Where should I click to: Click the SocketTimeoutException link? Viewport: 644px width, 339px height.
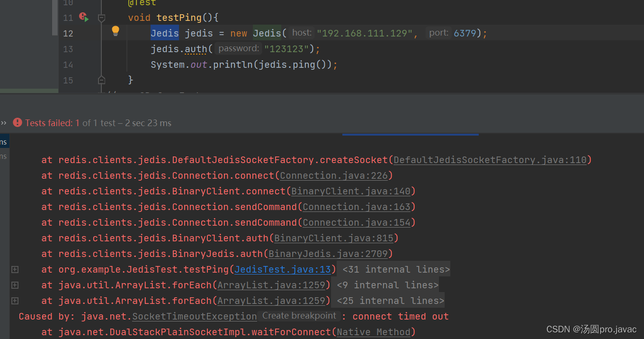tap(194, 316)
